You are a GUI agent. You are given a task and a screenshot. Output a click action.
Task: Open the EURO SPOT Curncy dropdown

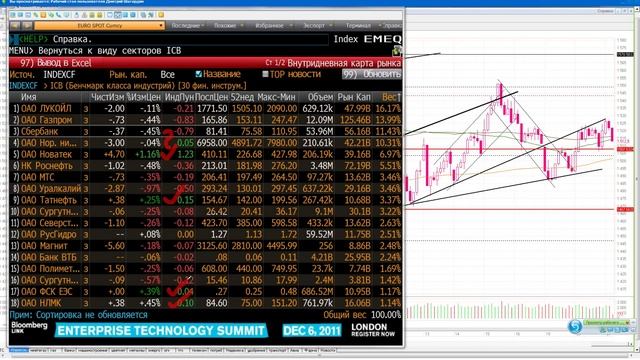coord(100,26)
